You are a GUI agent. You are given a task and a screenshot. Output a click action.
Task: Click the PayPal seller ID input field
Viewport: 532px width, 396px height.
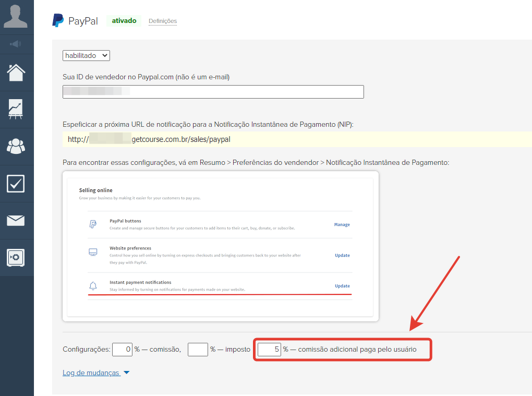pyautogui.click(x=213, y=92)
